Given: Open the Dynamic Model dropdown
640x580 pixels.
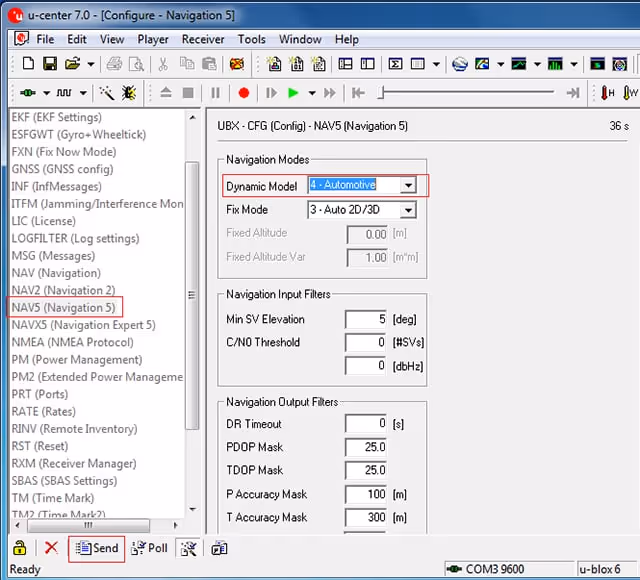Looking at the screenshot, I should coord(408,186).
